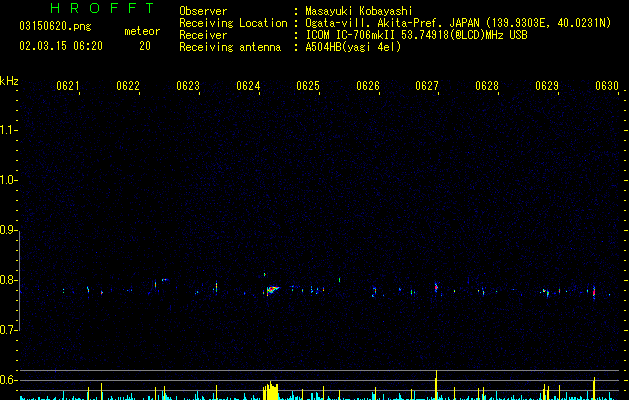Click the 0630 time marker
The height and width of the screenshot is (400, 629).
[607, 86]
